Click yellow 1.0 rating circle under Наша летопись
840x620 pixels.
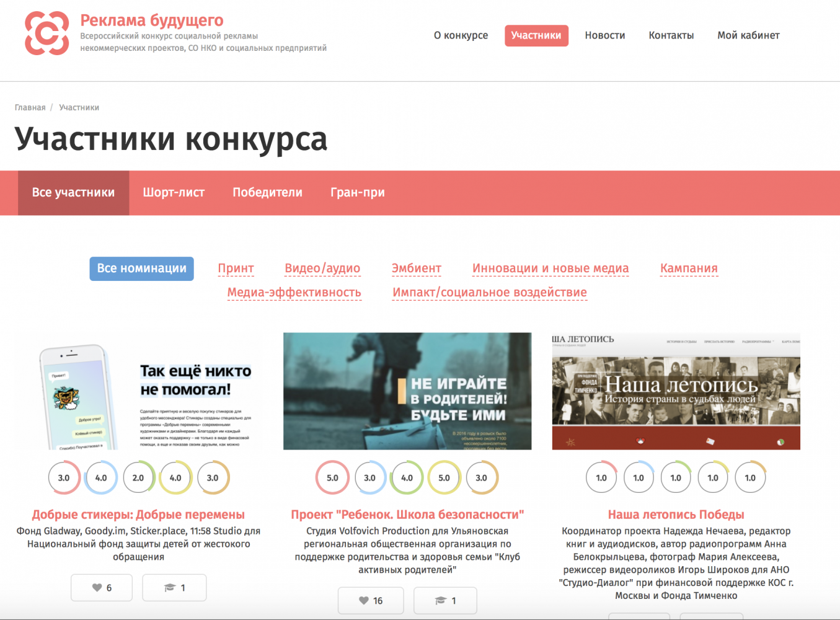[713, 478]
